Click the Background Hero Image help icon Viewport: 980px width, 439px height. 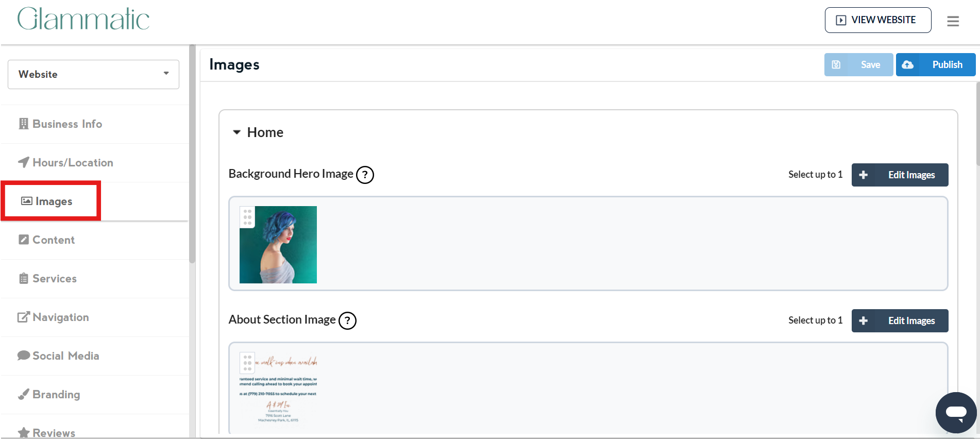pos(365,175)
